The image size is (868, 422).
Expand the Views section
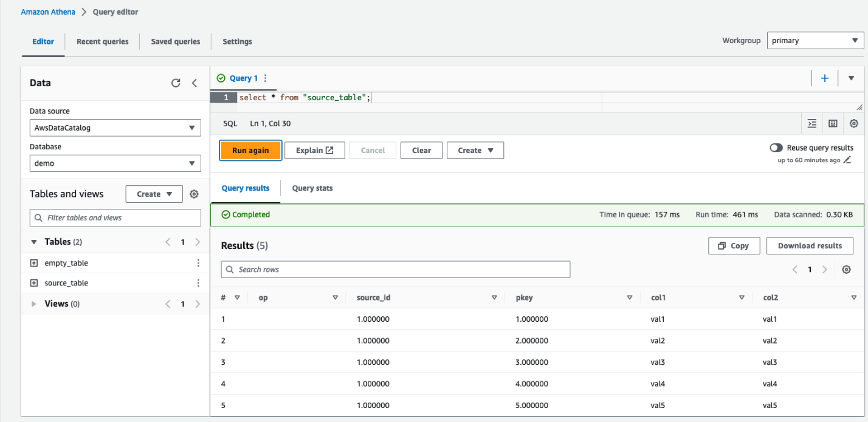pos(35,304)
